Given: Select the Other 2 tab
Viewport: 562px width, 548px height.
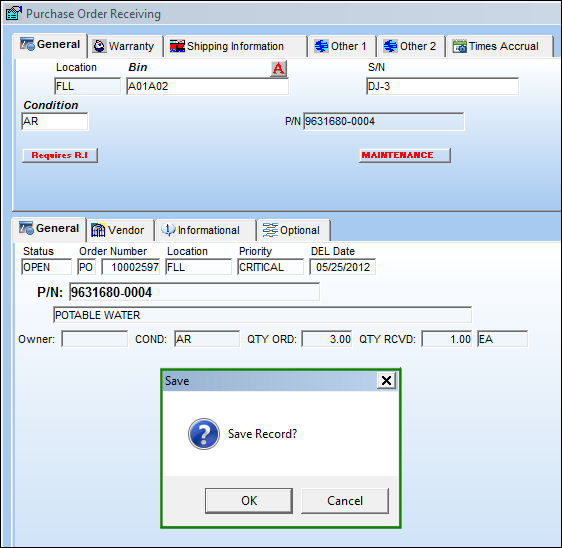Looking at the screenshot, I should [x=410, y=46].
